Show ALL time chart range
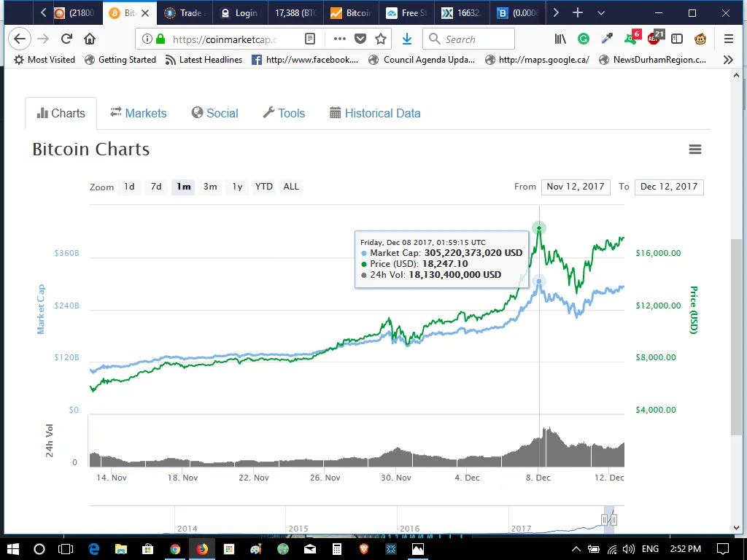 pyautogui.click(x=291, y=187)
